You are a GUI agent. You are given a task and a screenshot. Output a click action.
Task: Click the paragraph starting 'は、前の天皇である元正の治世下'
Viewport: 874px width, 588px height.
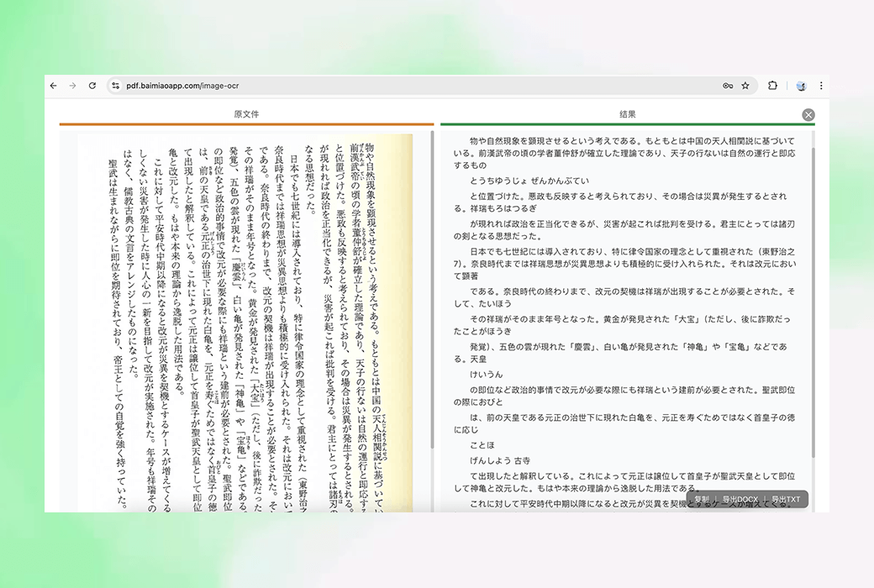coord(624,423)
